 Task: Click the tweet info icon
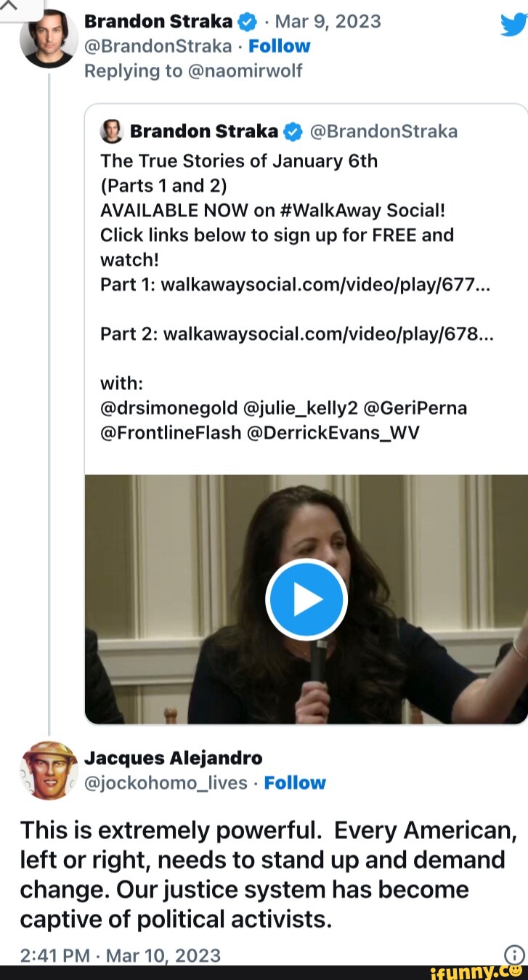point(513,954)
